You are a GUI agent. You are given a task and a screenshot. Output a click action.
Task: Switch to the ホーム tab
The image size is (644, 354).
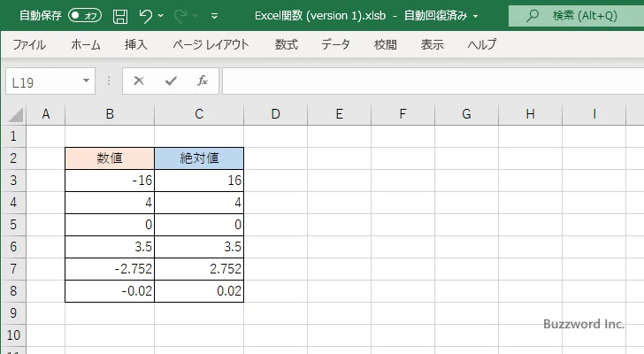[x=86, y=44]
